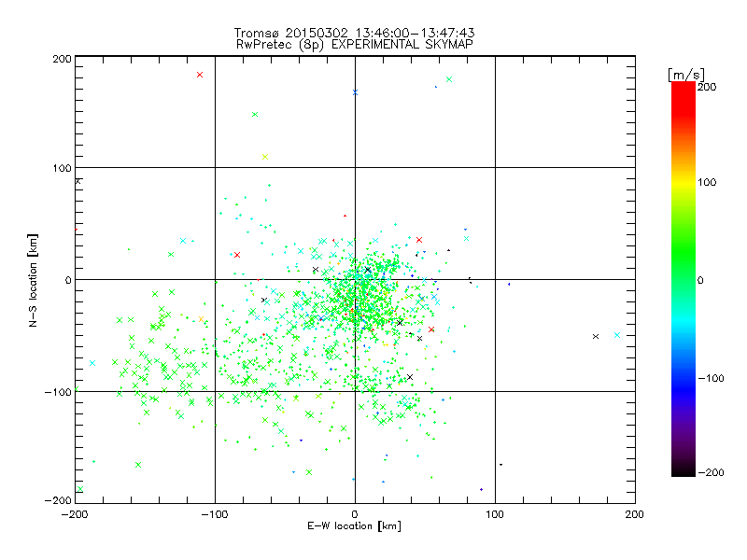Click the "[m/s]" colorbar unit label

coord(686,75)
